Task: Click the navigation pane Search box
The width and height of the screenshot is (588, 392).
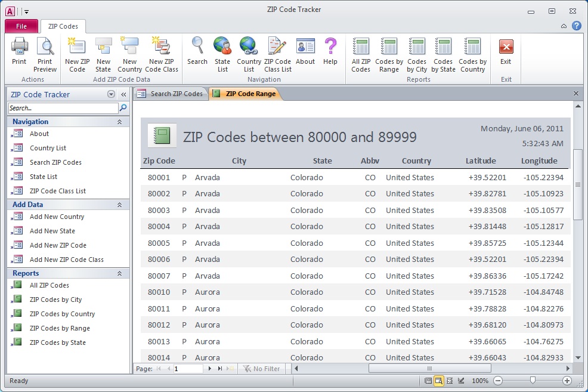Action: pos(63,108)
